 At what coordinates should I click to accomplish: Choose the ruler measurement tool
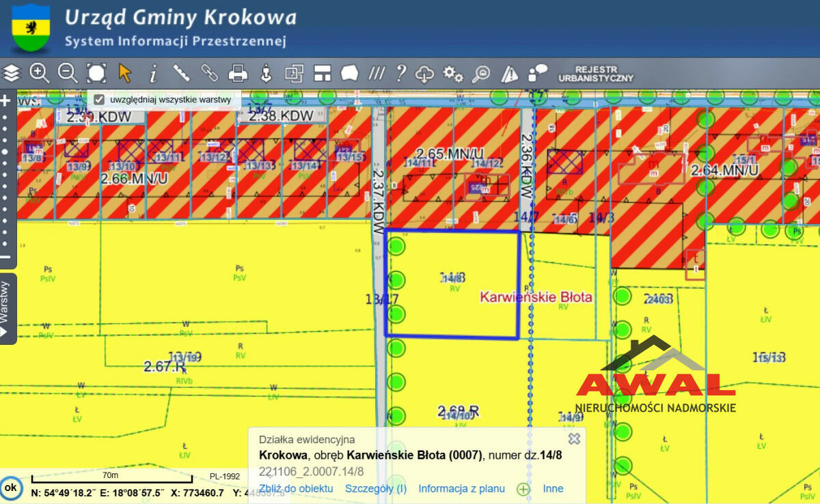(x=181, y=72)
